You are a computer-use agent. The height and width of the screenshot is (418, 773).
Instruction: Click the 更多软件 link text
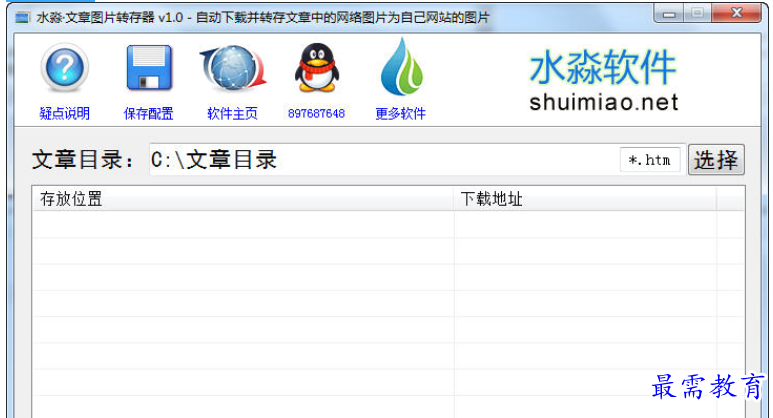[400, 113]
